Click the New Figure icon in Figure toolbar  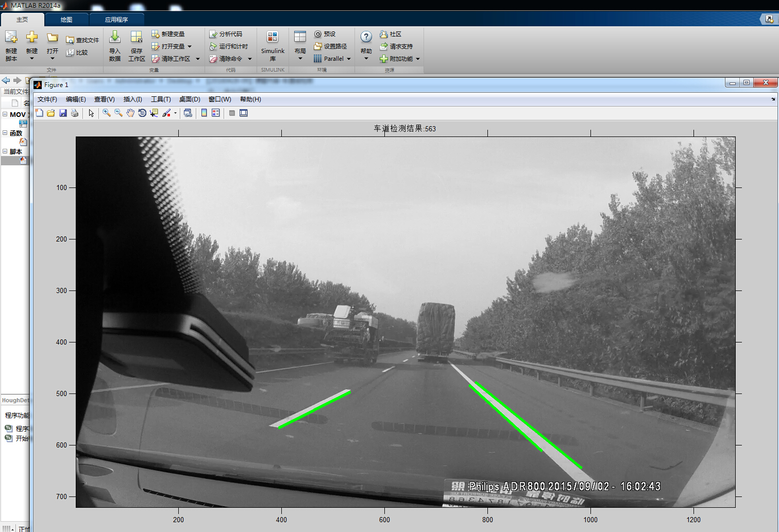point(40,113)
